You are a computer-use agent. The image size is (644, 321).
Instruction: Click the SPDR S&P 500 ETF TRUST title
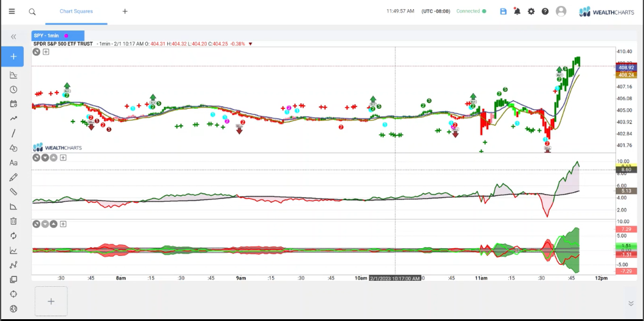pyautogui.click(x=63, y=44)
